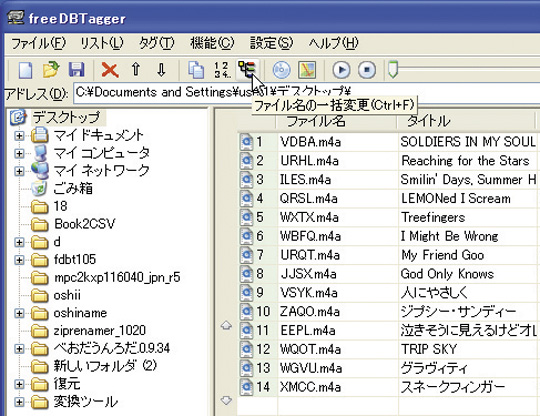This screenshot has width=540, height=416.
Task: Click the title God Only Knows
Action: coord(447,274)
